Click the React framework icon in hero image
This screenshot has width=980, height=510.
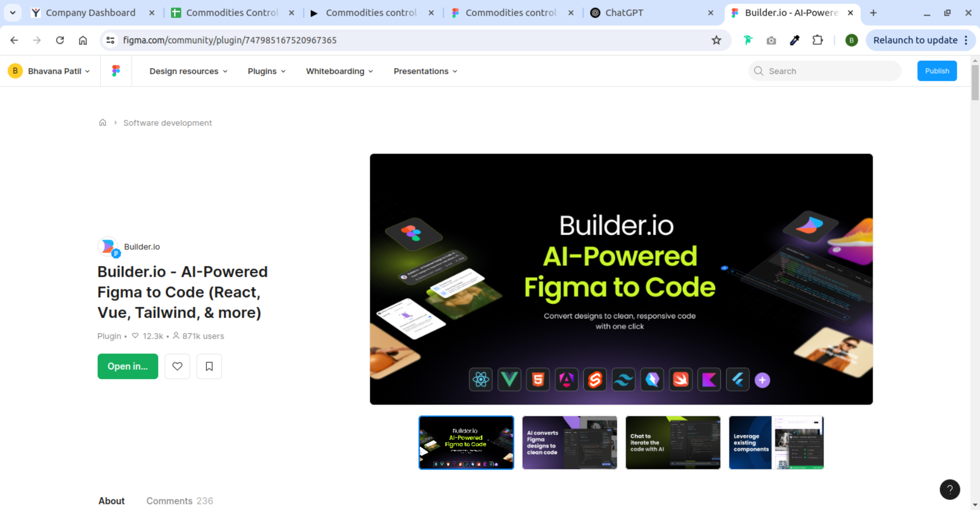(480, 379)
